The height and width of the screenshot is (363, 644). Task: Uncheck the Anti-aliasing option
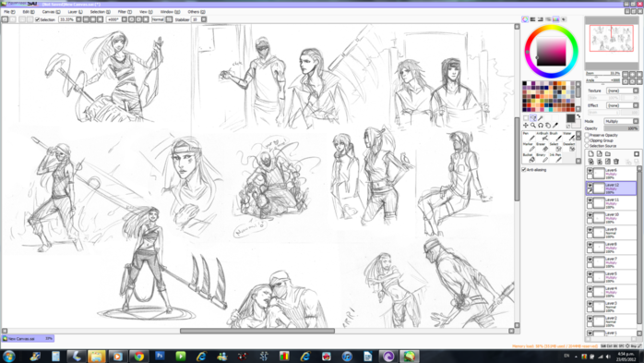pos(524,169)
